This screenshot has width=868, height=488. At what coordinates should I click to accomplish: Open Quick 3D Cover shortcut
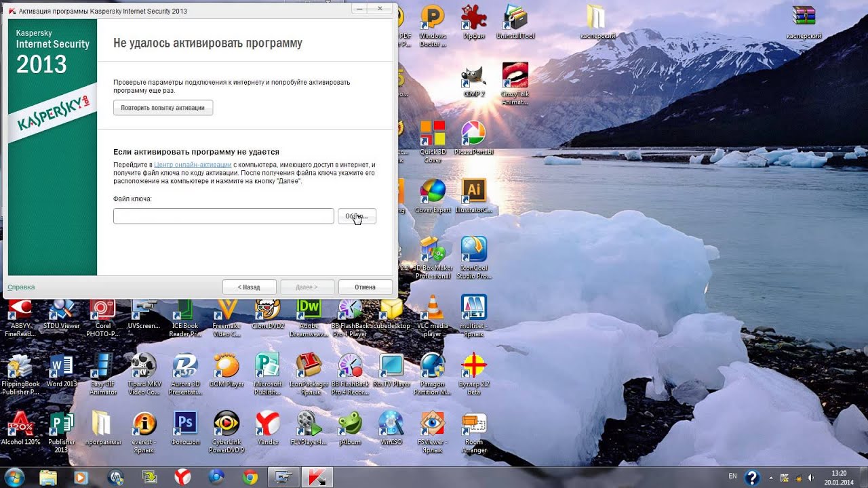click(x=433, y=142)
